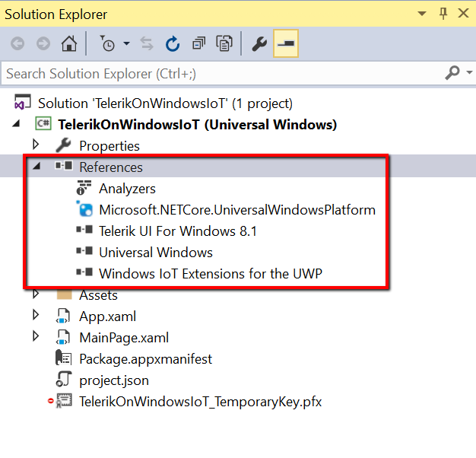The height and width of the screenshot is (458, 476).
Task: Open the Window Position dropdown arrow in title bar
Action: (x=421, y=14)
